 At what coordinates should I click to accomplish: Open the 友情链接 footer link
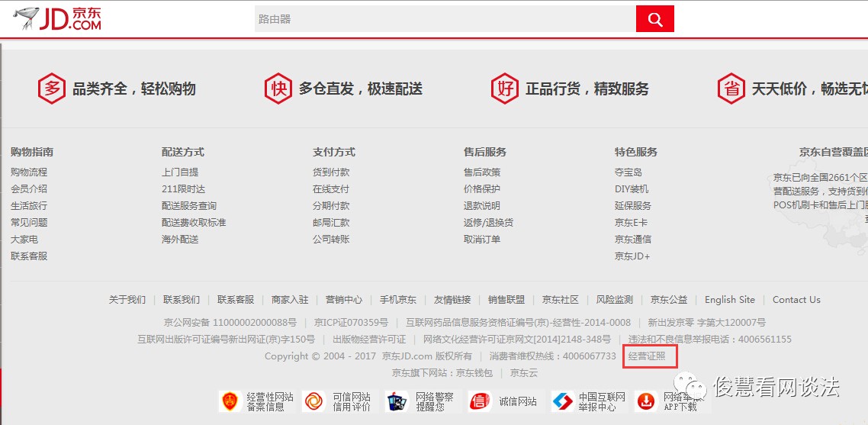tap(452, 300)
